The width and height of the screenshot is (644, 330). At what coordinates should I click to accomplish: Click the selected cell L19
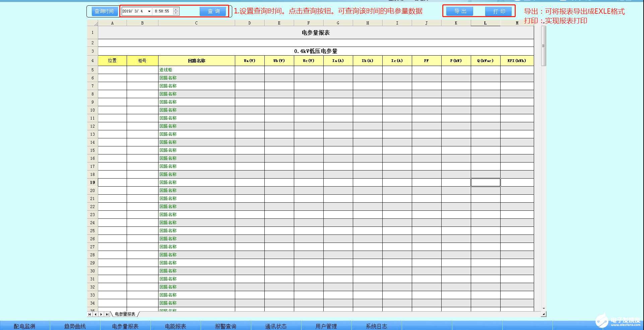point(486,183)
